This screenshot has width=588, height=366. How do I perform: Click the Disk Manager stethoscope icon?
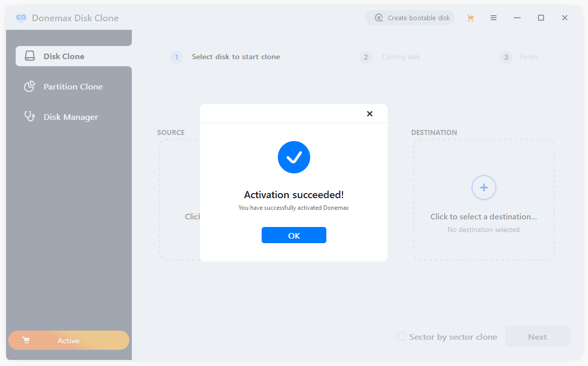(x=30, y=116)
